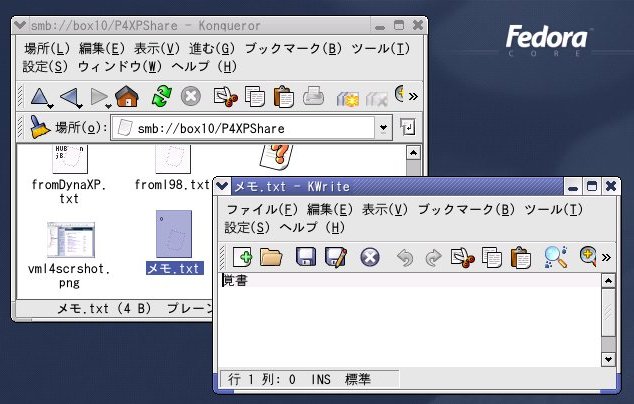Open the 編集(E) menu in Konqueror
This screenshot has height=404, width=634.
click(102, 49)
